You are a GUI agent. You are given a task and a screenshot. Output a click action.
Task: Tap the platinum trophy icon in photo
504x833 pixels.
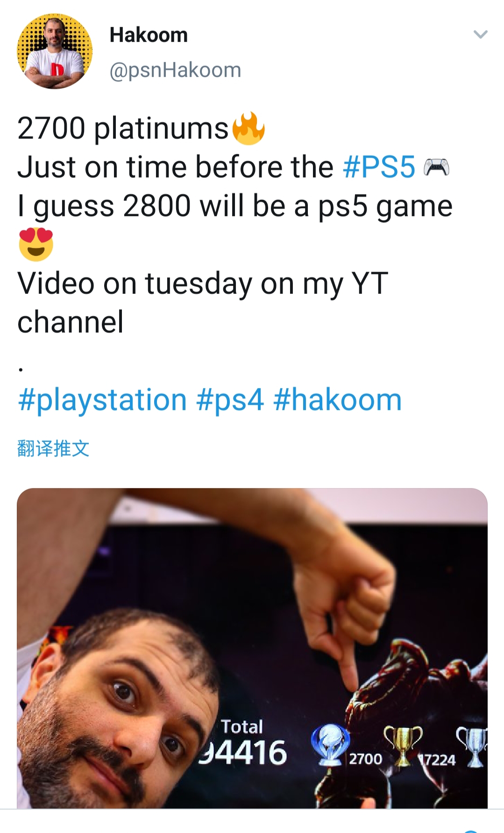[330, 745]
